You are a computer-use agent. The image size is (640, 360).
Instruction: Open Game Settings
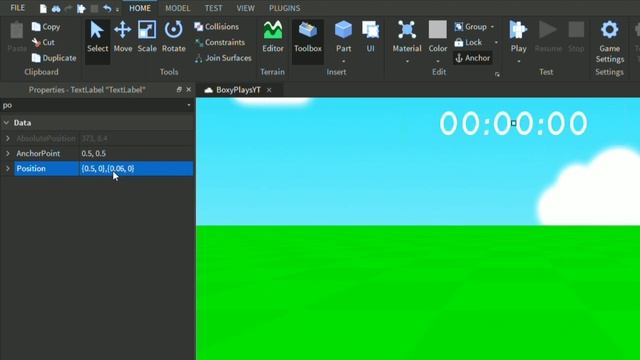pos(609,42)
